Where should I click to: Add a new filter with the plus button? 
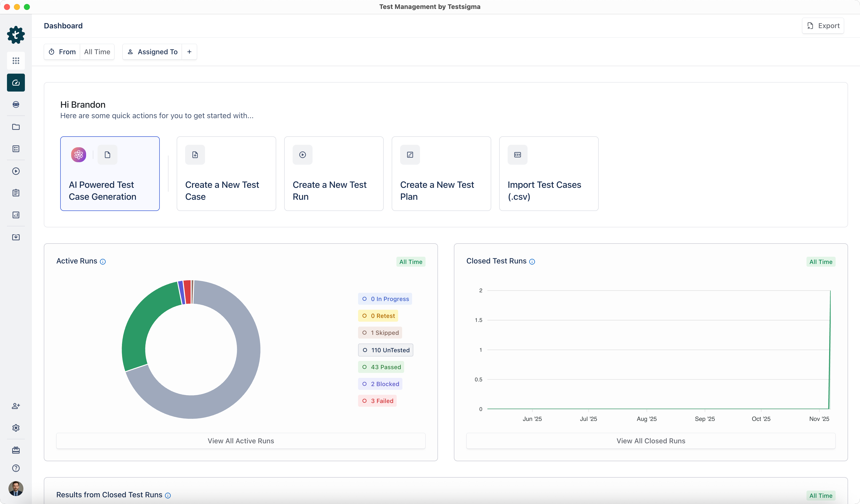tap(189, 51)
